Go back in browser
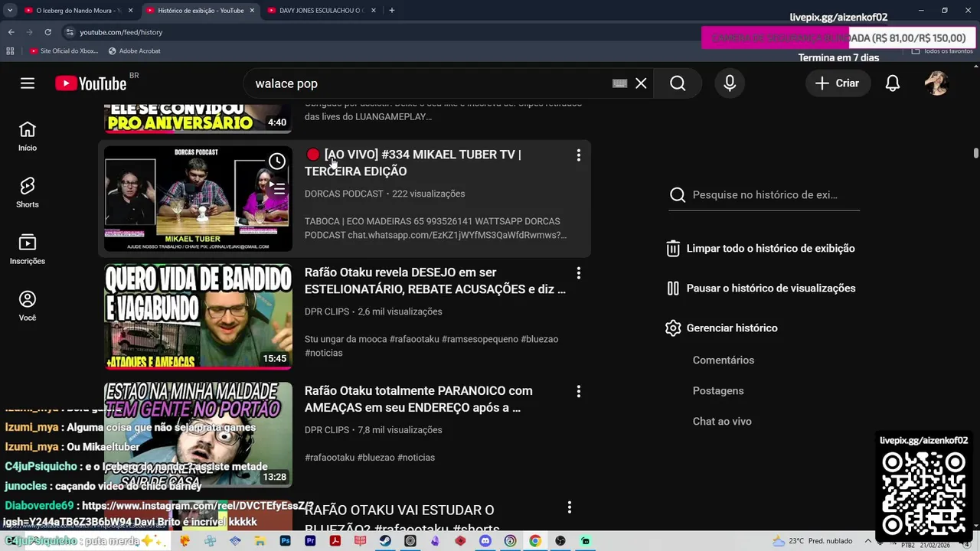This screenshot has height=551, width=980. [x=11, y=32]
